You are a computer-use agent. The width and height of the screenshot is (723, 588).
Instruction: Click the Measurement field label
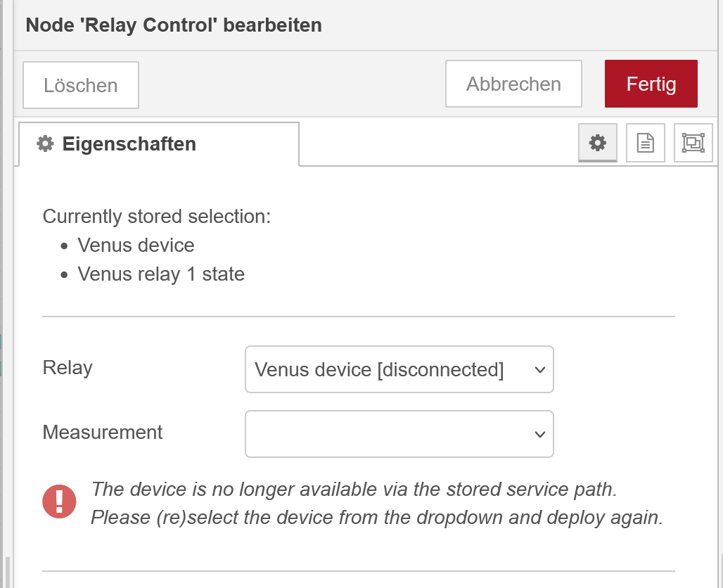[x=103, y=432]
